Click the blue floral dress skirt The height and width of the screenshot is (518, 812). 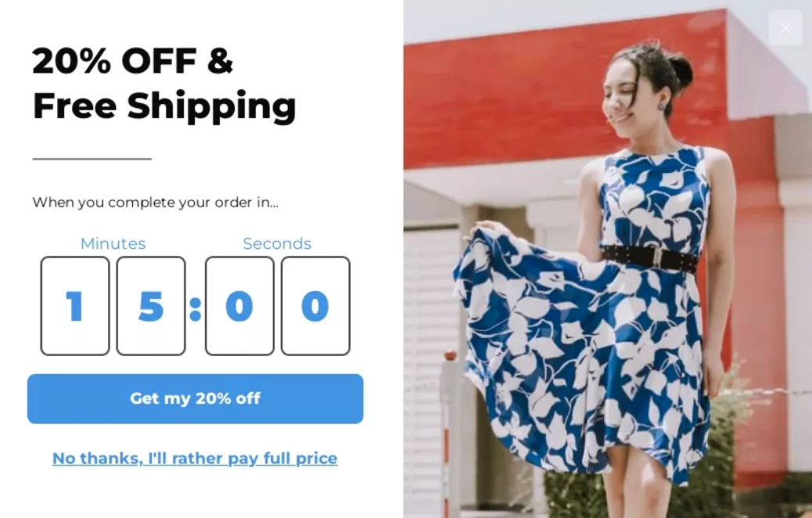585,362
